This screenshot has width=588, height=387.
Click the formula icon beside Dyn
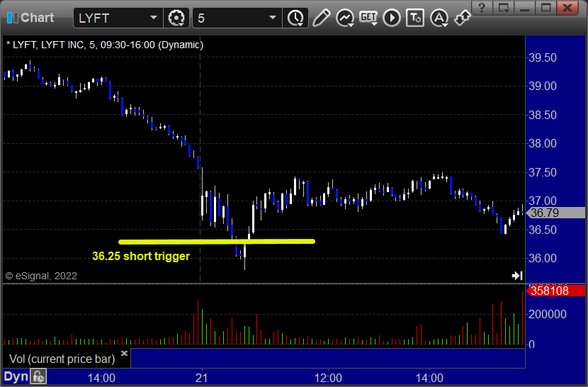point(39,376)
